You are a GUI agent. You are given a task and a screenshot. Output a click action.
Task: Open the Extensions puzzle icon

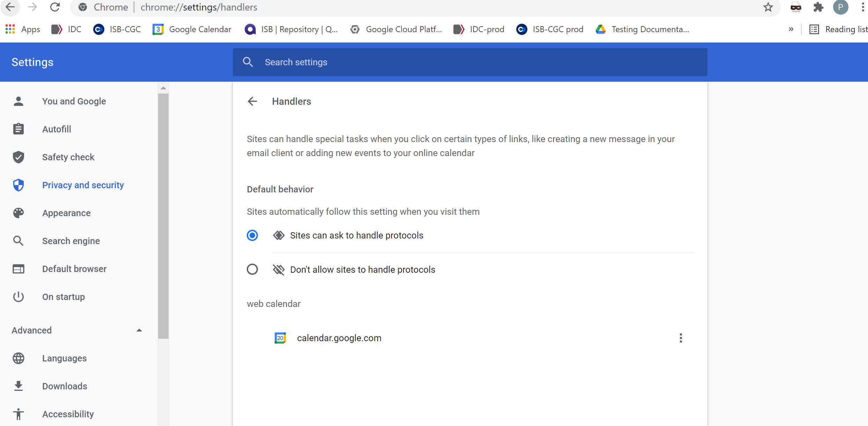818,7
